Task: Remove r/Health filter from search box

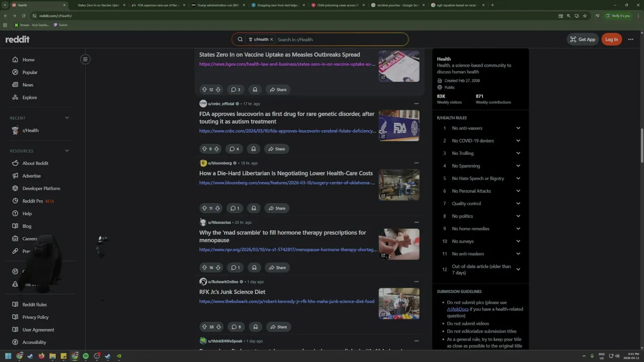Action: (271, 39)
